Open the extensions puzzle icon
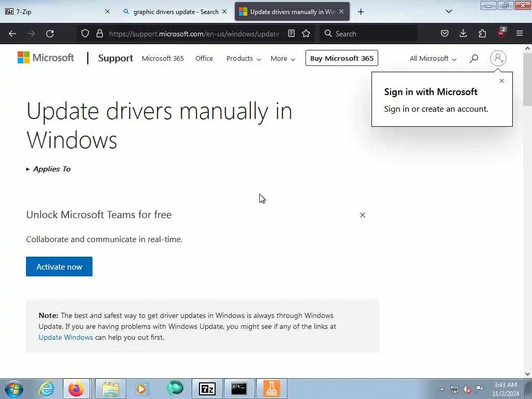Screen dimensions: 532x399 (482, 33)
